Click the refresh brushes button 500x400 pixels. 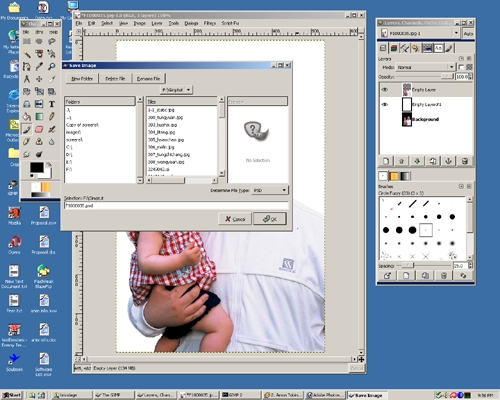tap(463, 276)
